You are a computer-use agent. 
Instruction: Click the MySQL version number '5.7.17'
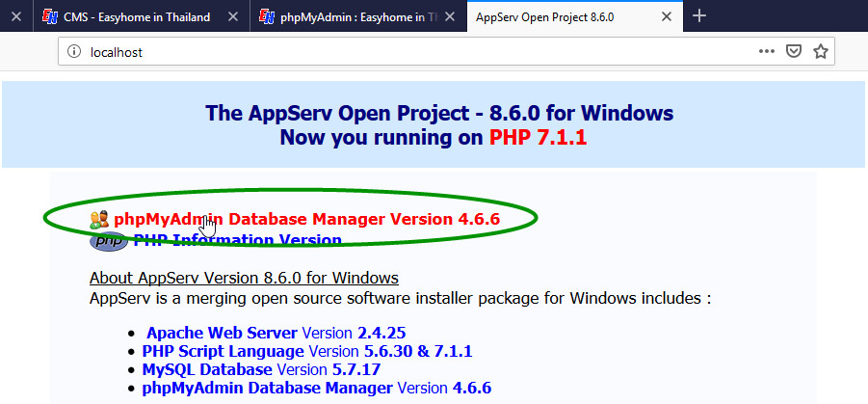point(355,369)
